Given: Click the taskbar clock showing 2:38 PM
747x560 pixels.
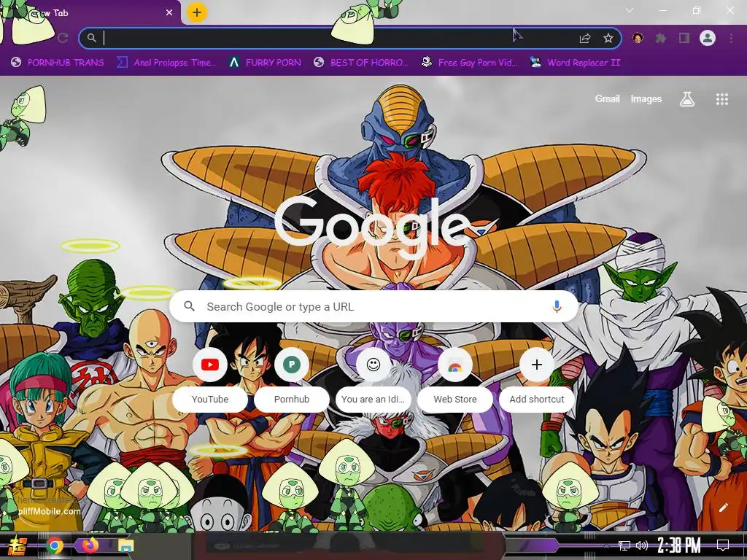Looking at the screenshot, I should [679, 545].
